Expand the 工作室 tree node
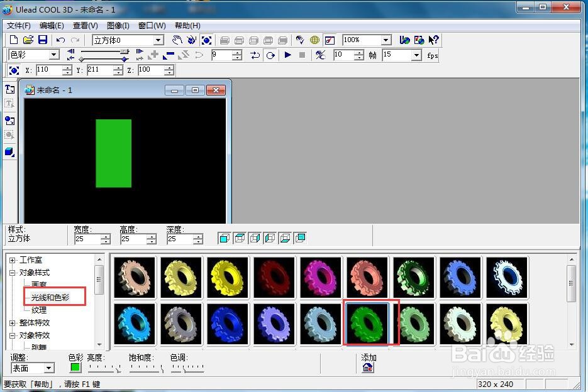 point(13,260)
